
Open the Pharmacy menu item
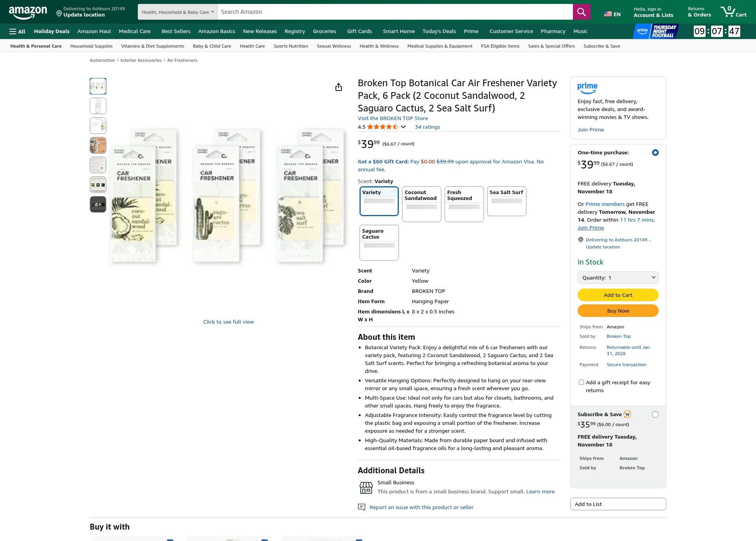(553, 31)
